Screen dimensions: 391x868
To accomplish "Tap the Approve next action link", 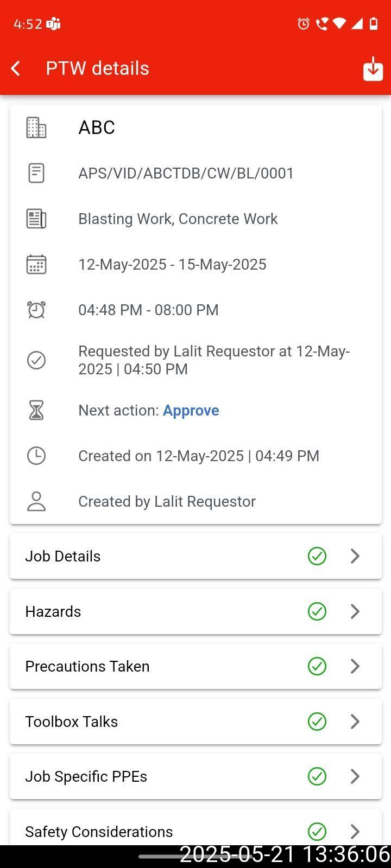I will pos(191,411).
